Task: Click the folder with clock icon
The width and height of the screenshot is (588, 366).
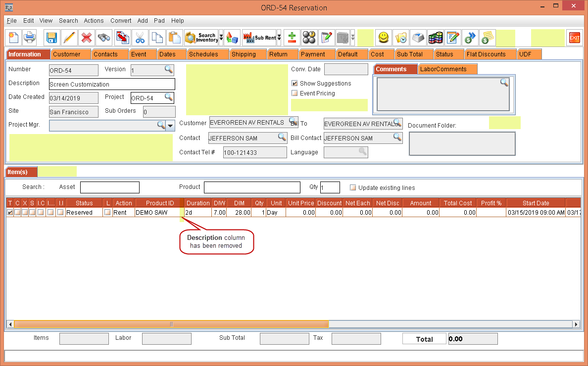Action: pos(401,38)
